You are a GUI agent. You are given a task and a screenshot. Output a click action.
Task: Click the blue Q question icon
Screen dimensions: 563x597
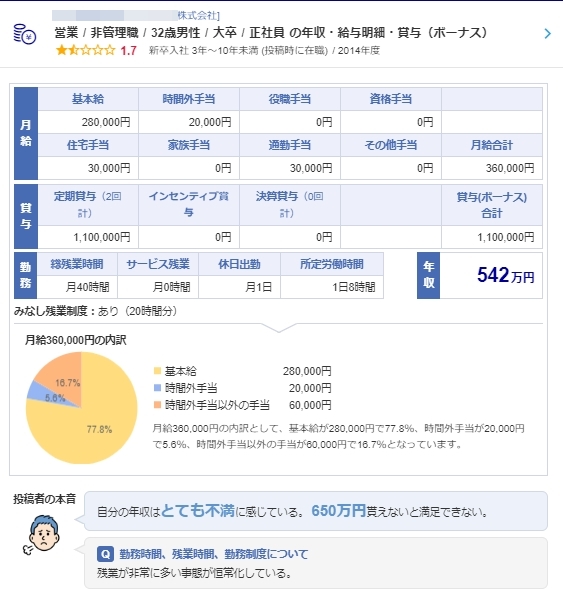[x=105, y=554]
